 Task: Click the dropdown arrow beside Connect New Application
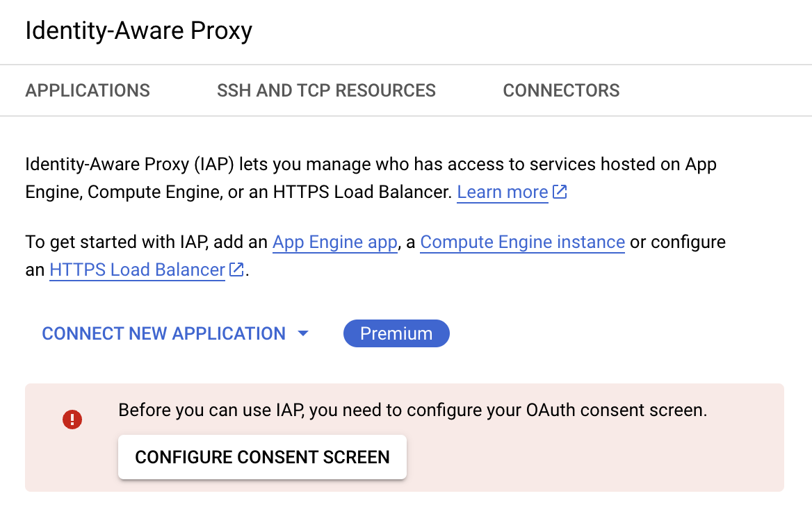[x=304, y=334]
